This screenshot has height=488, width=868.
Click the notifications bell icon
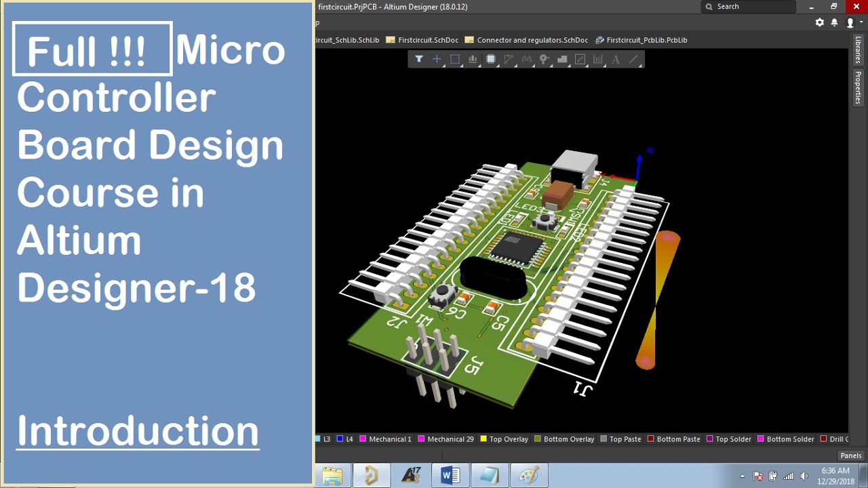835,22
